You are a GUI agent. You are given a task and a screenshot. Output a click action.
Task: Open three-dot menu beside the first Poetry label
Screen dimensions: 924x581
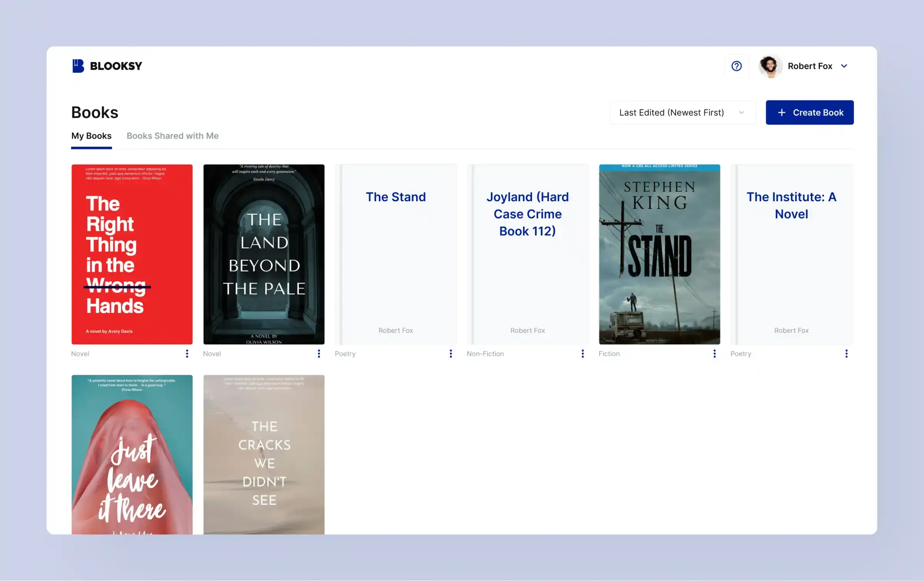pos(451,354)
